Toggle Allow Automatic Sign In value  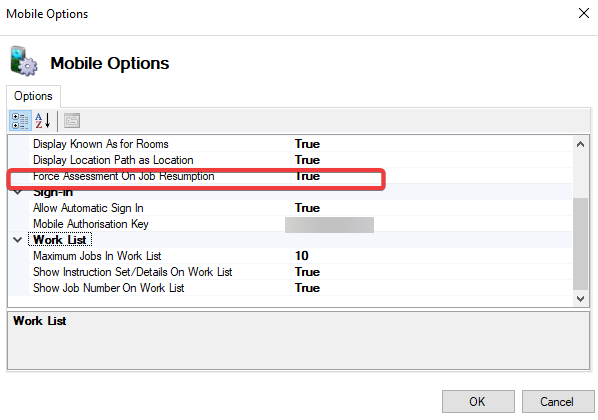point(431,208)
